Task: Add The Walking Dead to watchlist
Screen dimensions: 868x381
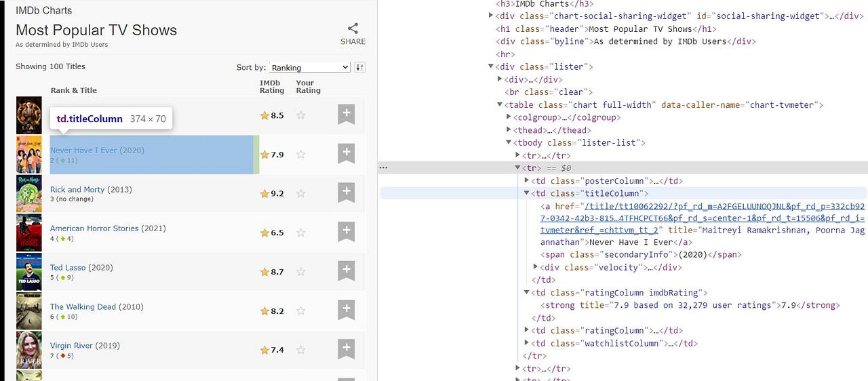Action: pos(346,310)
